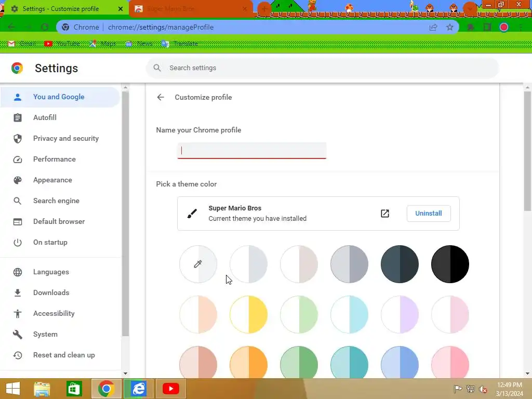This screenshot has width=532, height=399.
Task: Open Gmail bookmark
Action: [22, 44]
